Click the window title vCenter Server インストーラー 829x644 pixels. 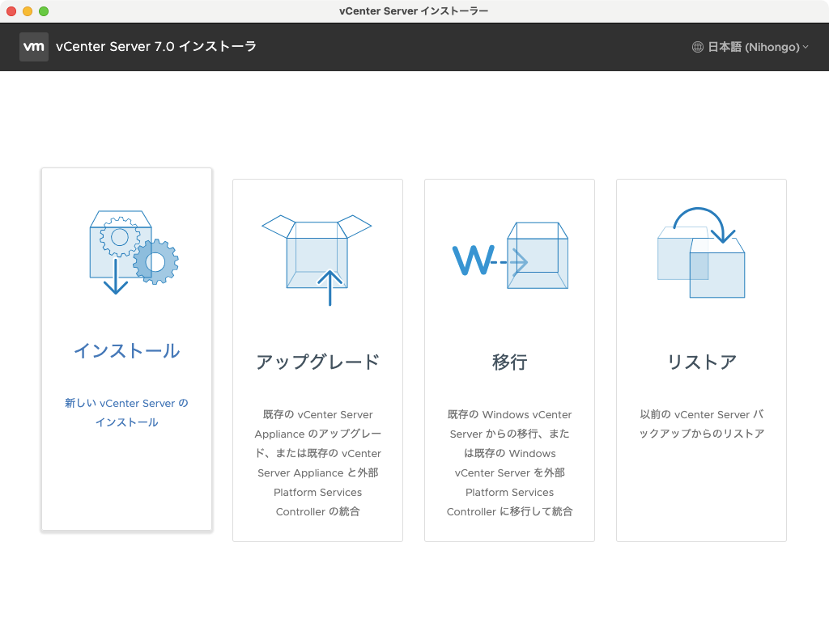coord(414,11)
